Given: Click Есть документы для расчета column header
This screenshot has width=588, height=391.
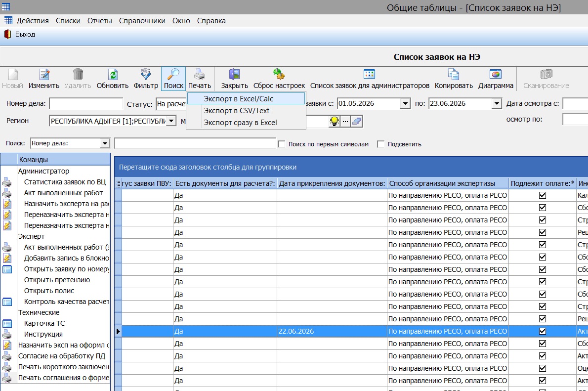Looking at the screenshot, I should coord(225,183).
